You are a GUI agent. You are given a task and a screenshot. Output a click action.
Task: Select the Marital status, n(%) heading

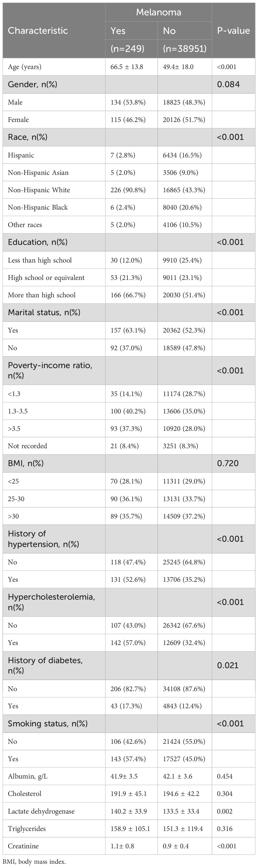[x=44, y=312]
